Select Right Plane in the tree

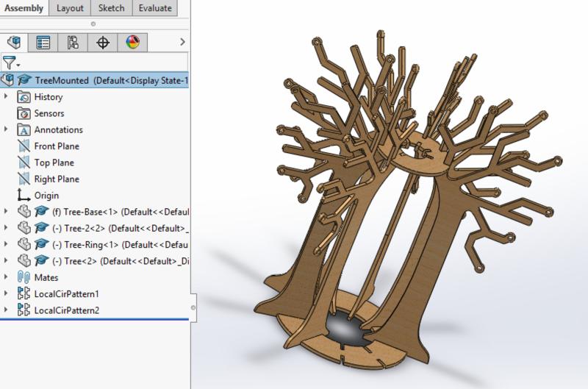pos(57,179)
